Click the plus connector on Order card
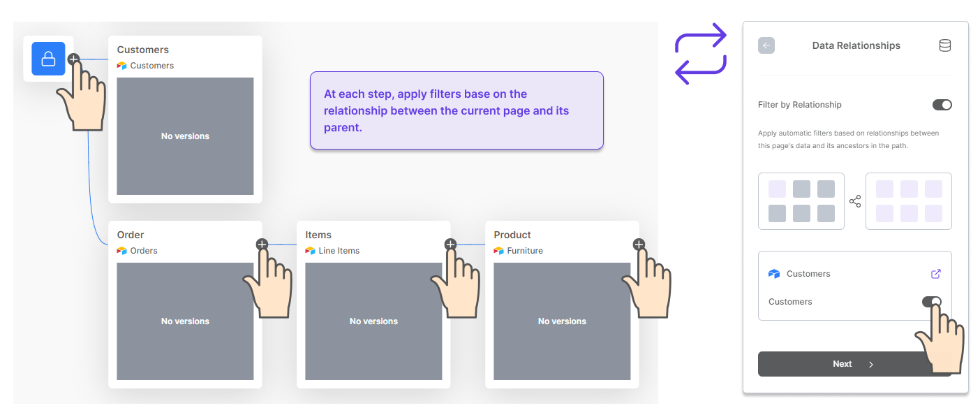 tap(262, 245)
